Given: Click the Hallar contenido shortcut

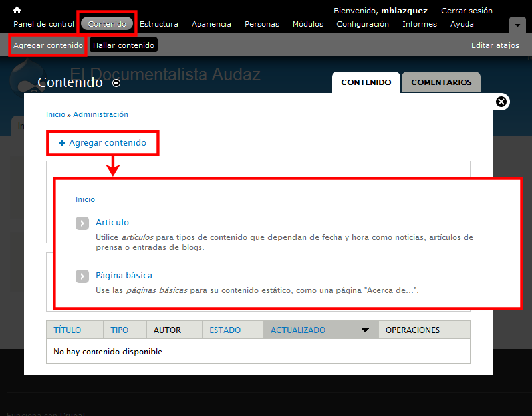Looking at the screenshot, I should [124, 45].
